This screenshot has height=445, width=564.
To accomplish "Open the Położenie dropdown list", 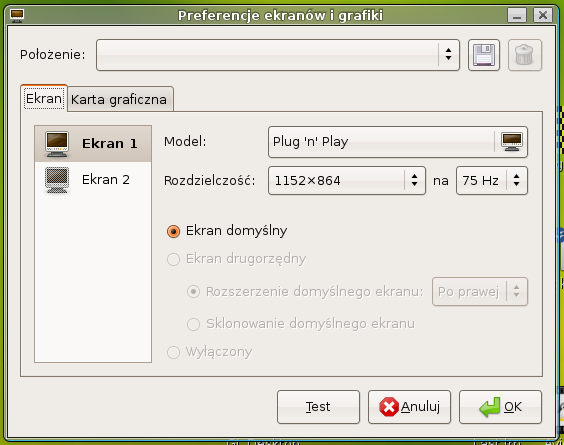I will (278, 55).
